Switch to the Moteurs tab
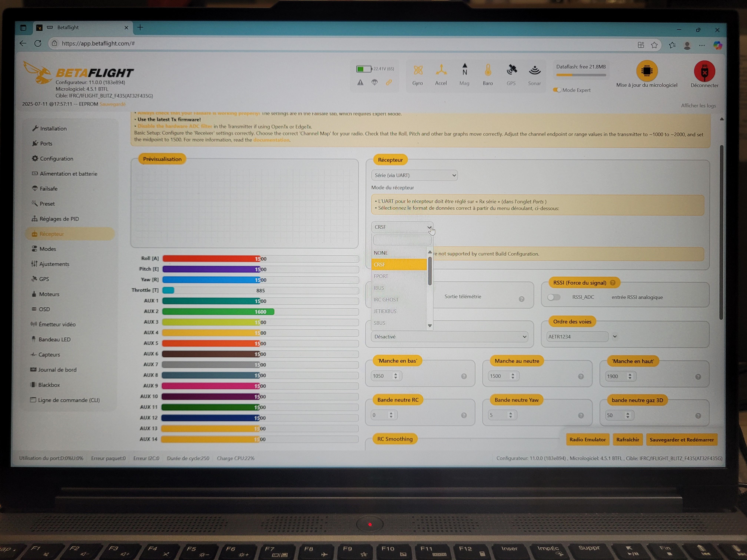The height and width of the screenshot is (560, 747). click(49, 294)
